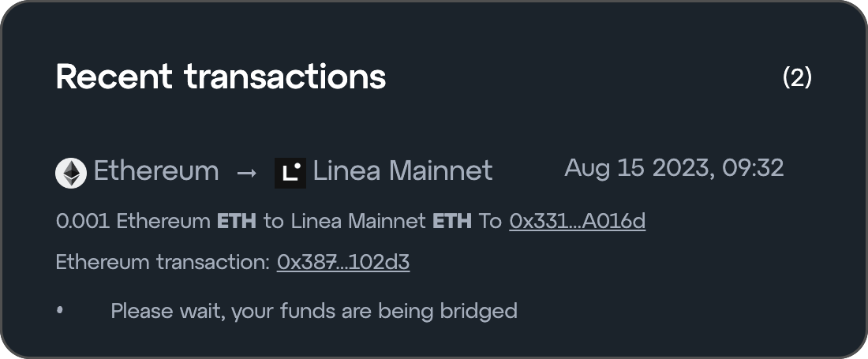Open recipient address link 0x331...A016d
Viewport: 868px width, 359px height.
coord(577,222)
